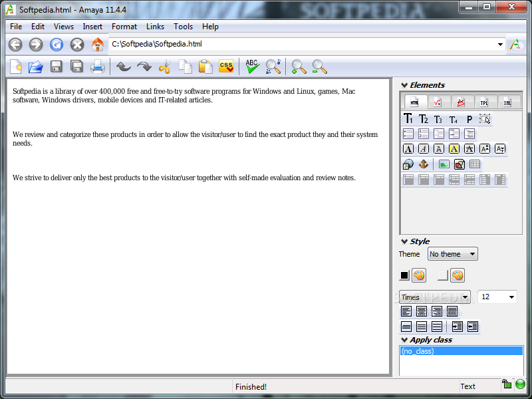This screenshot has width=532, height=399.
Task: Click the Redo arrow icon
Action: coord(144,66)
